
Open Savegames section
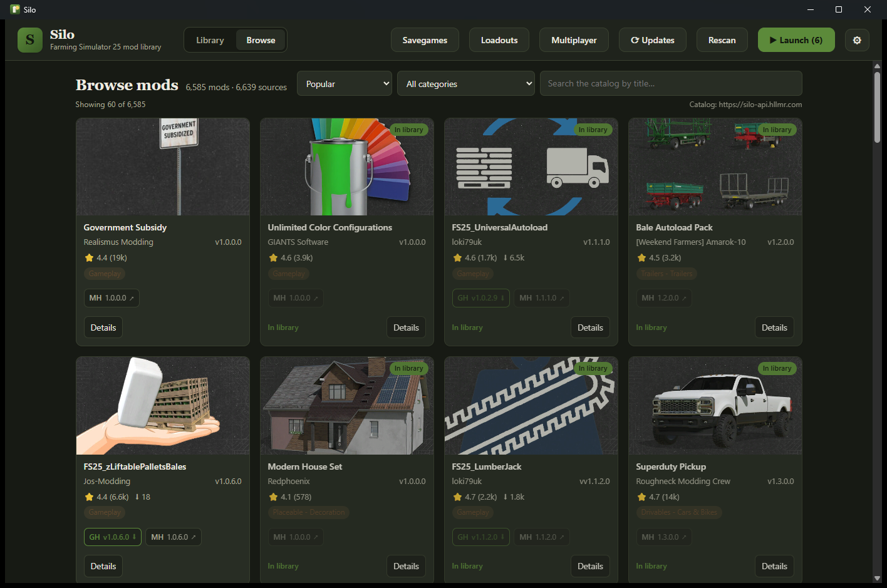tap(425, 40)
